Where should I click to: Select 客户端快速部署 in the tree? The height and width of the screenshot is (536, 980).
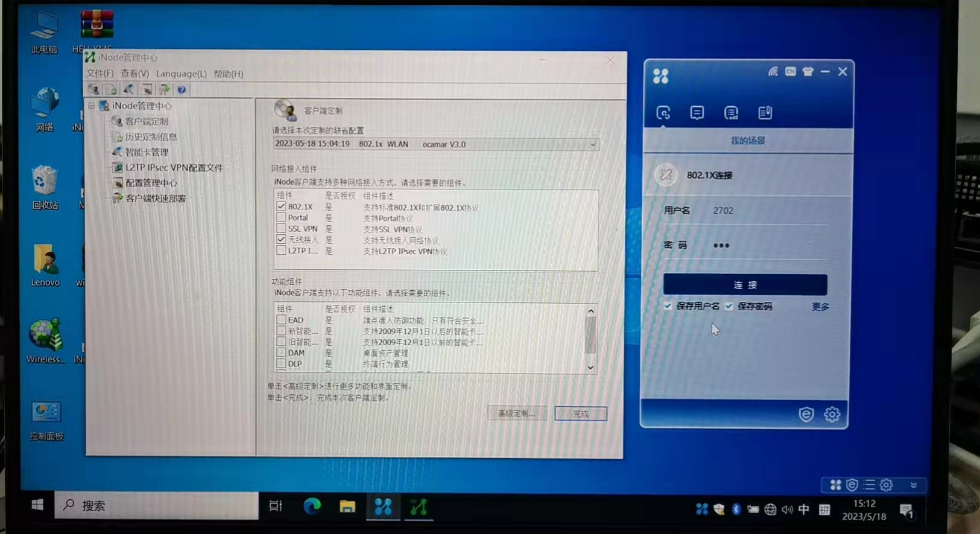[155, 198]
